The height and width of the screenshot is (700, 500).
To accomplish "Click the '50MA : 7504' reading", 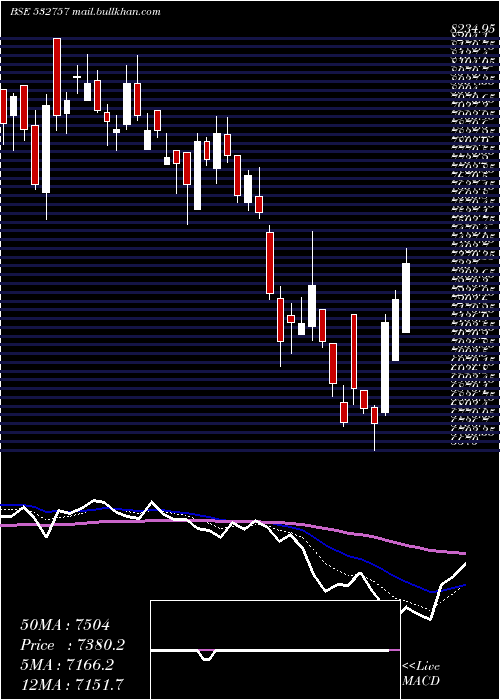I will 65,625.
